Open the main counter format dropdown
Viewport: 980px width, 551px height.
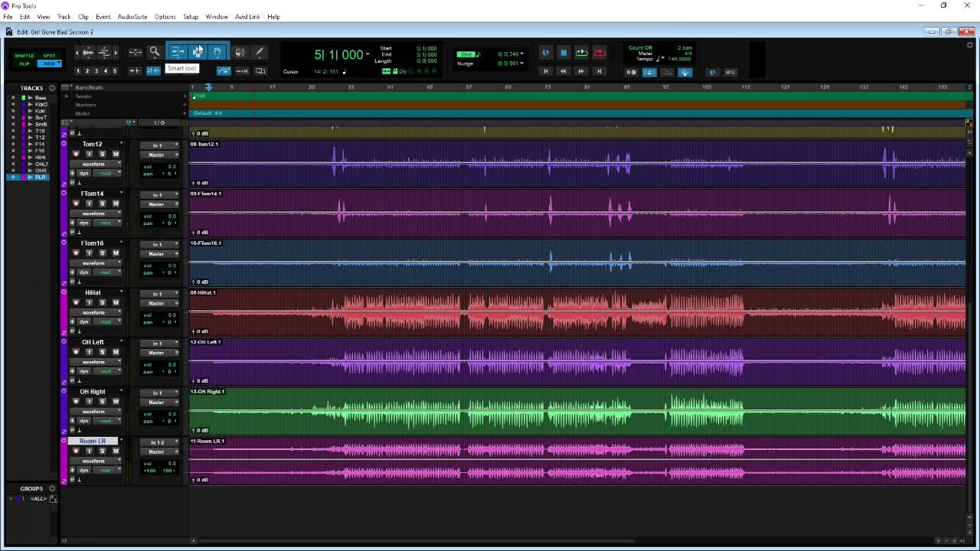tap(367, 54)
